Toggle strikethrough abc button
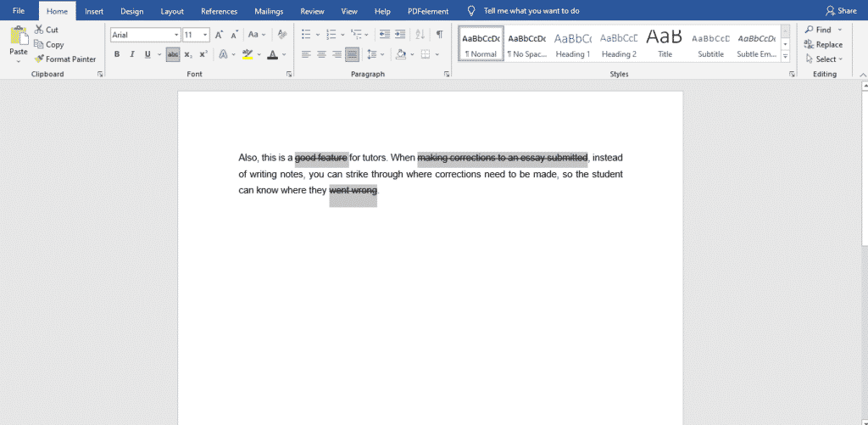This screenshot has width=868, height=425. (x=173, y=54)
